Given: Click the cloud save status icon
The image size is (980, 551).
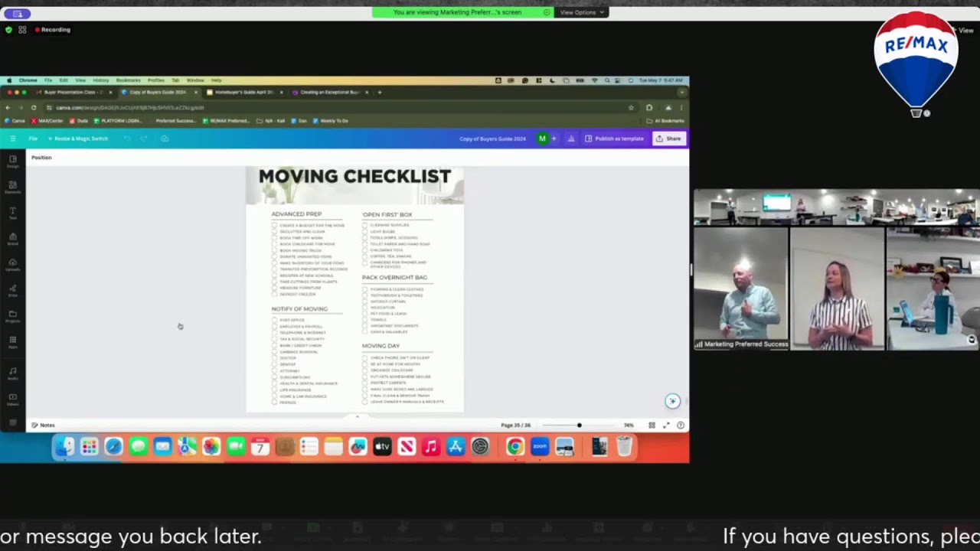Looking at the screenshot, I should [x=165, y=139].
